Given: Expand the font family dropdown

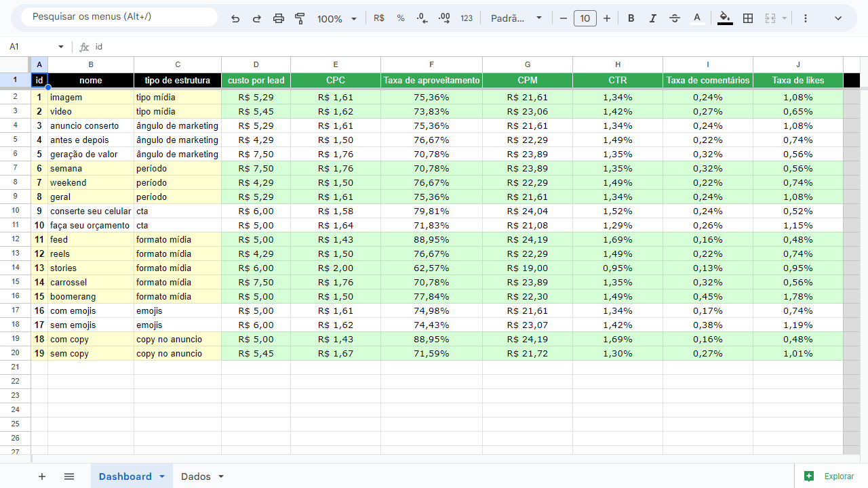Looking at the screenshot, I should click(516, 18).
